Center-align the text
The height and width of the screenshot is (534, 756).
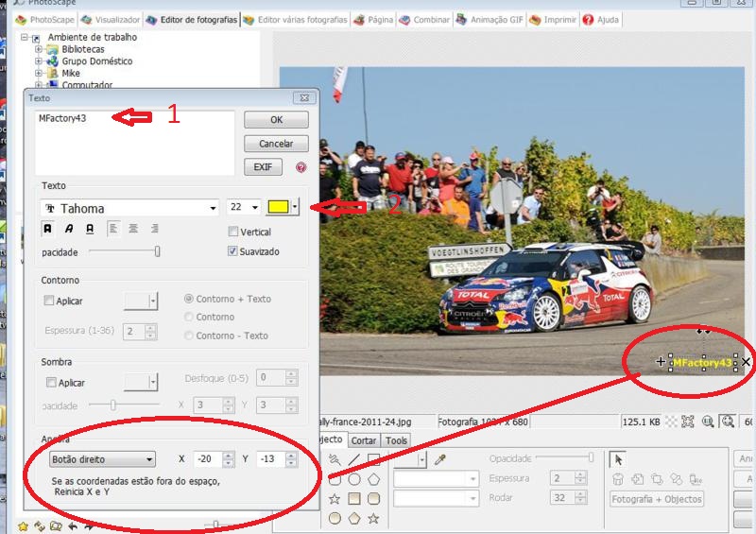[x=133, y=228]
